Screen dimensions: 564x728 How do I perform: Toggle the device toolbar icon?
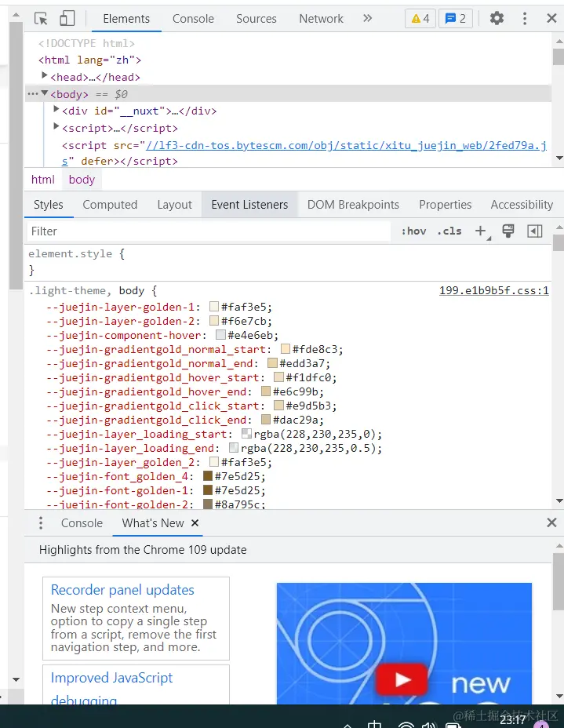pyautogui.click(x=67, y=19)
